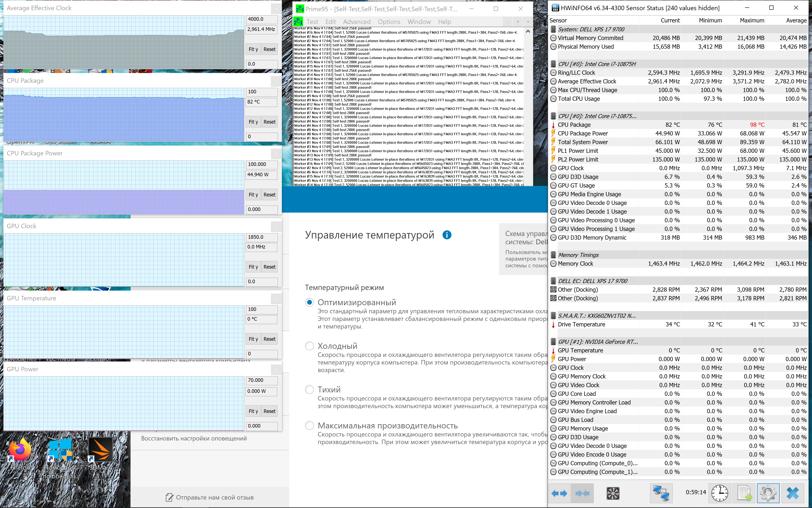Click the Drive Temperature thermometer icon
The image size is (812, 508).
[553, 324]
